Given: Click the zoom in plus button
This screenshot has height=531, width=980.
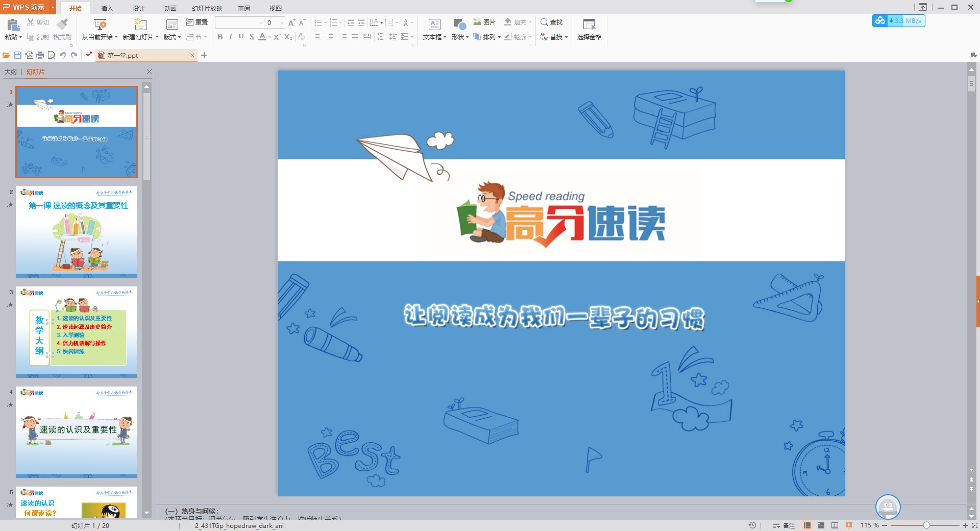Looking at the screenshot, I should click(965, 525).
